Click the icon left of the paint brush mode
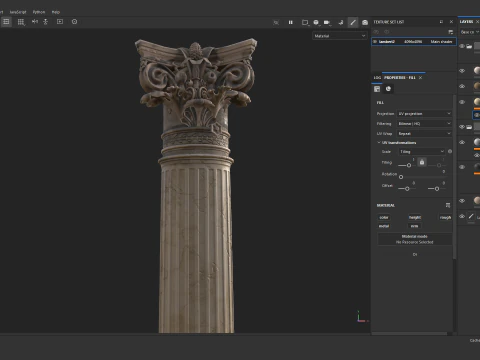Viewport: 480px width, 360px height. (x=341, y=22)
